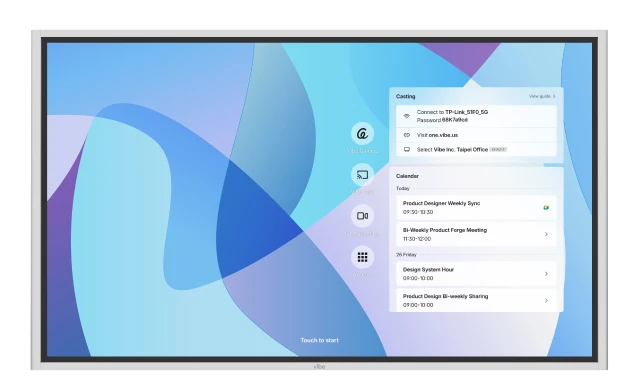
Task: Start a meeting with the video camera icon
Action: (x=362, y=216)
